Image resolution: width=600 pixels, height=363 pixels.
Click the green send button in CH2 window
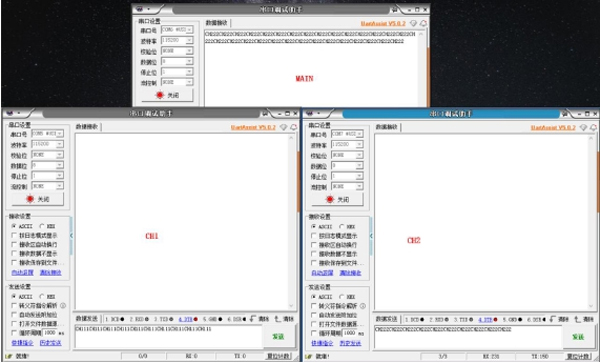point(578,337)
